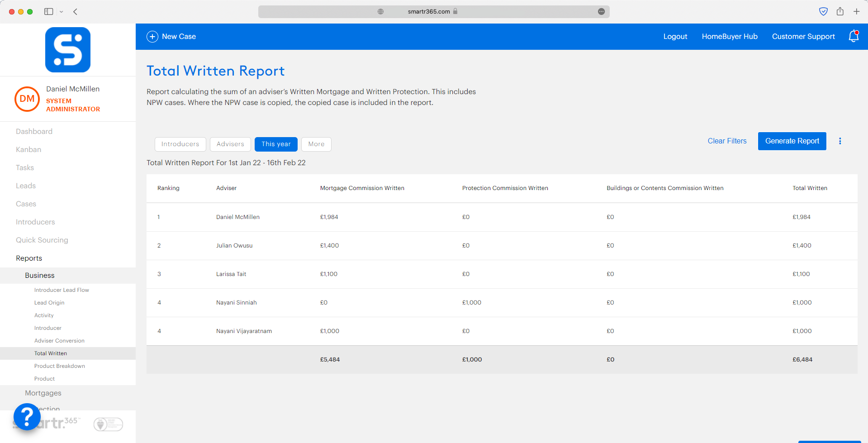Image resolution: width=868 pixels, height=443 pixels.
Task: Open Tasks in the sidebar
Action: (25, 168)
